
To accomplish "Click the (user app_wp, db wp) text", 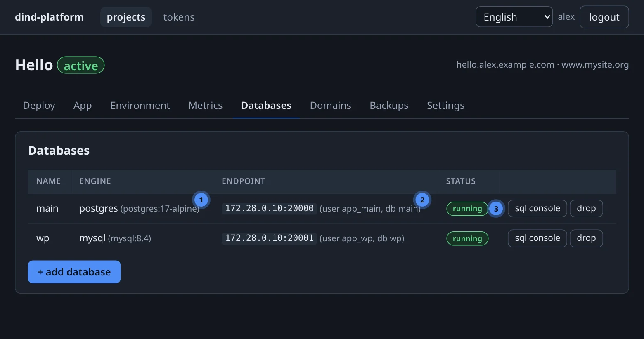I will (362, 238).
